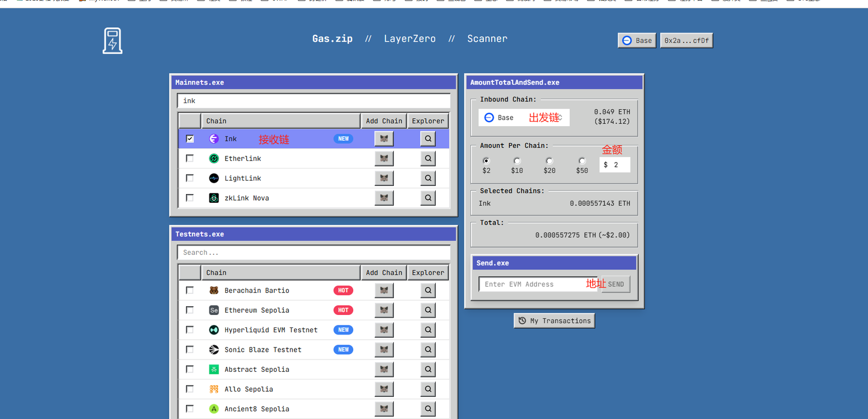Open the zkLink Nova explorer magnifier icon
Image resolution: width=868 pixels, height=419 pixels.
(x=428, y=198)
